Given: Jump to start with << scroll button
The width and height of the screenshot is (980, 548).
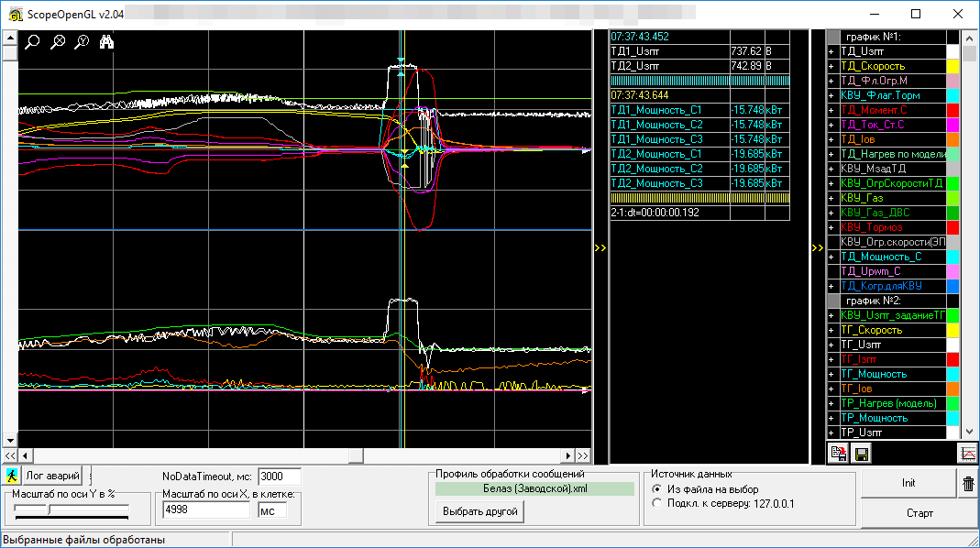Looking at the screenshot, I should coord(10,456).
